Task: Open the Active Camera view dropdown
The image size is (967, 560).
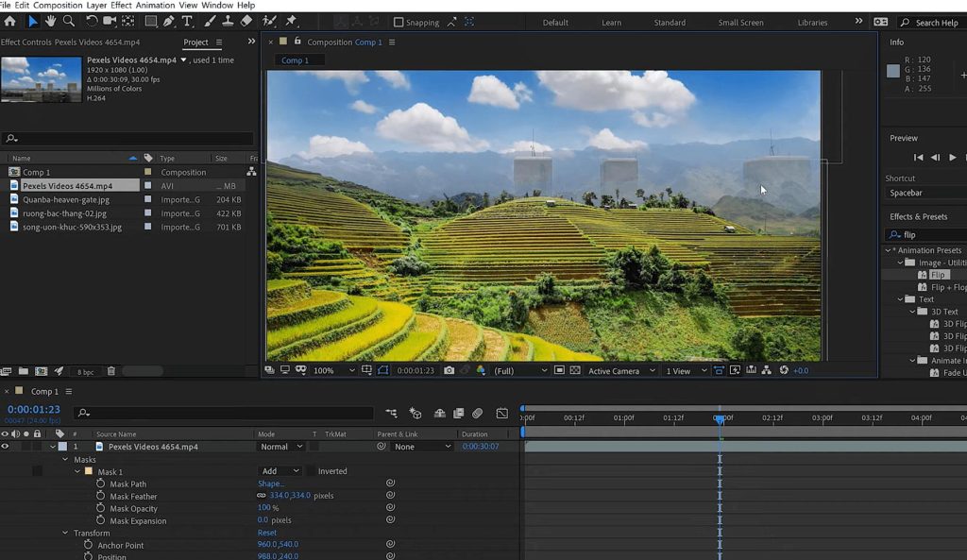Action: (619, 370)
